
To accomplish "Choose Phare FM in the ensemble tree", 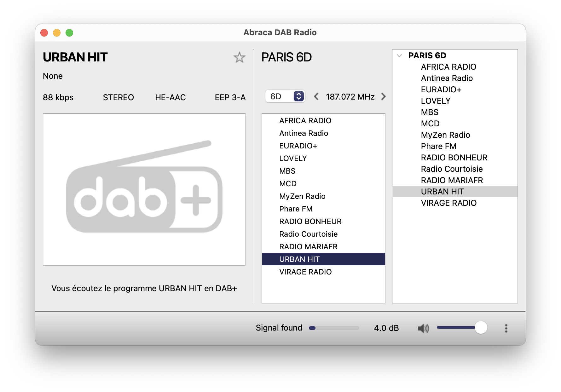I will 455,146.
